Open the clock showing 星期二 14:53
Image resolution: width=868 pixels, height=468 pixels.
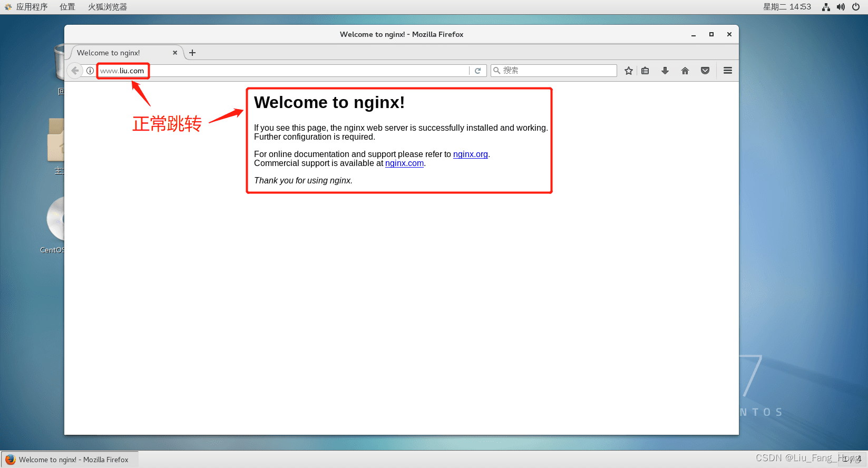coord(787,7)
